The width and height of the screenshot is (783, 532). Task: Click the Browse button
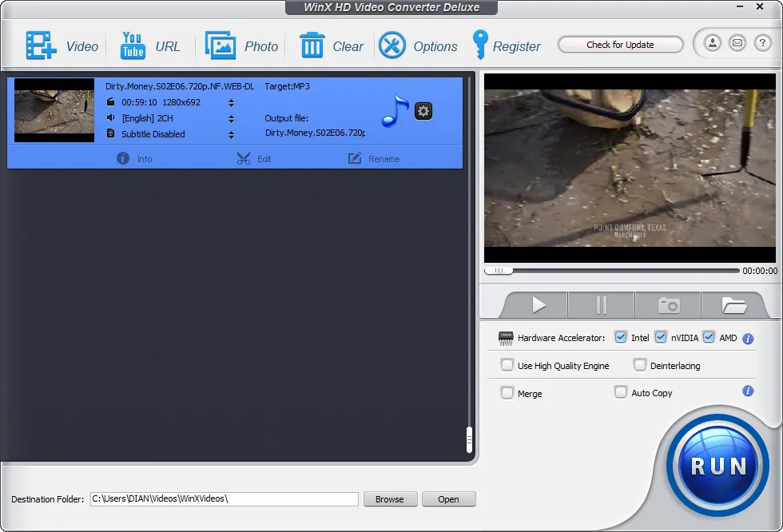[390, 499]
